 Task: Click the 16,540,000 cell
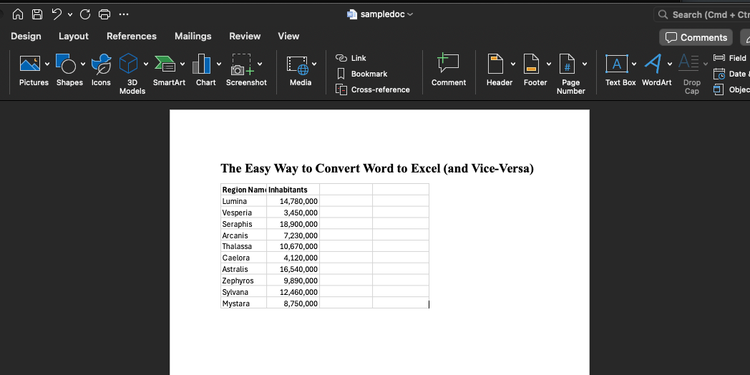293,269
